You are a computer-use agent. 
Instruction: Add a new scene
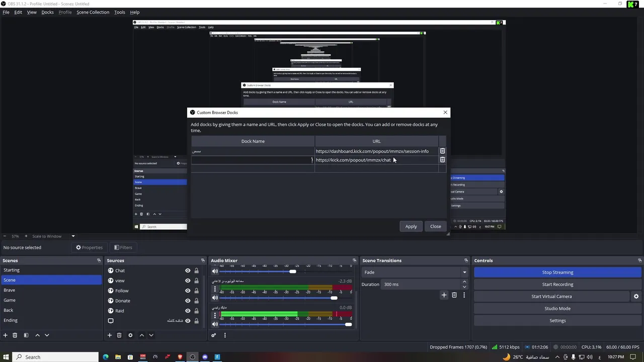coord(6,335)
